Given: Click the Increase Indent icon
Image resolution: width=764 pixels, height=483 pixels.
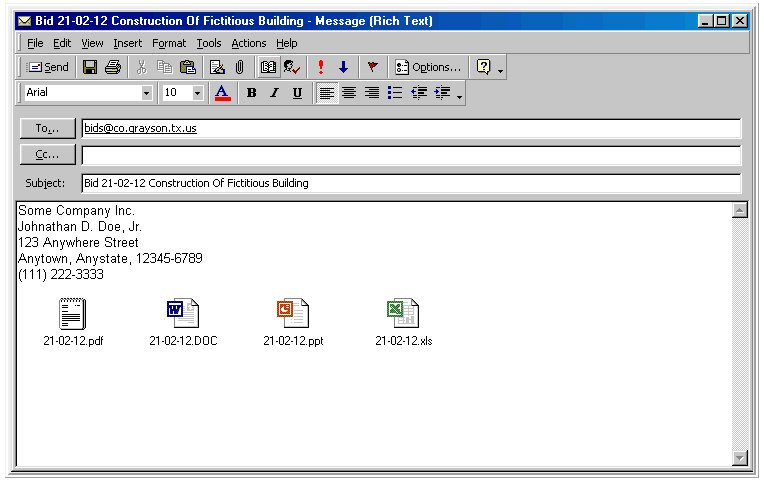Looking at the screenshot, I should [442, 93].
